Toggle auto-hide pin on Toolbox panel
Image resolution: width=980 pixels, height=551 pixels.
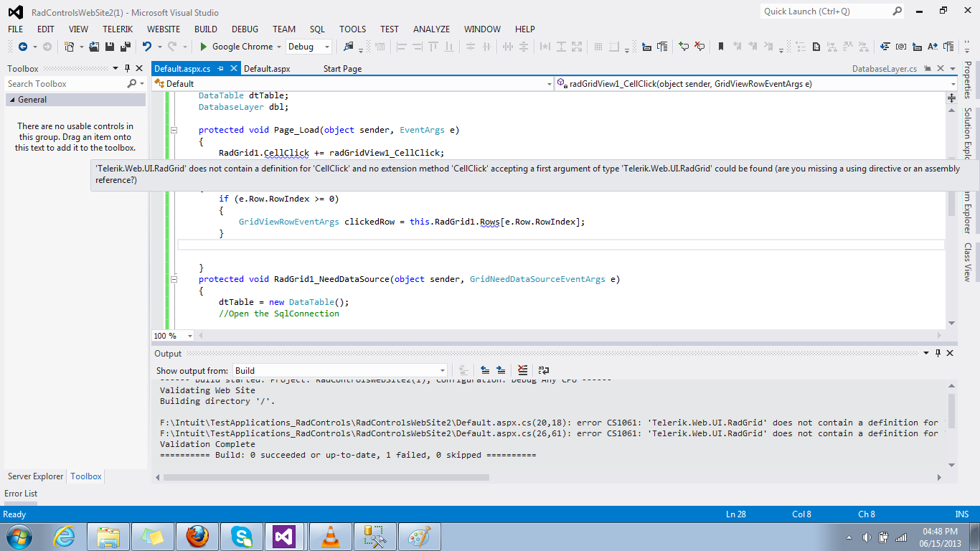[128, 69]
